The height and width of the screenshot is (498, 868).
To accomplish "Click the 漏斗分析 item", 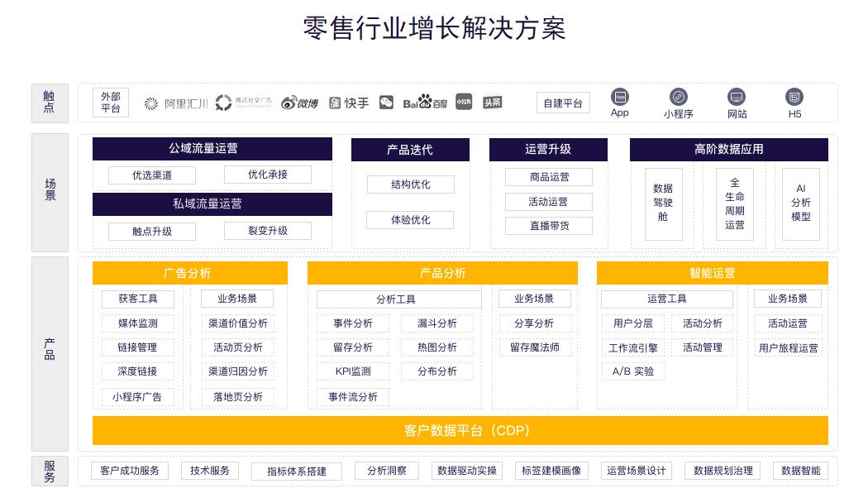I will [x=437, y=323].
